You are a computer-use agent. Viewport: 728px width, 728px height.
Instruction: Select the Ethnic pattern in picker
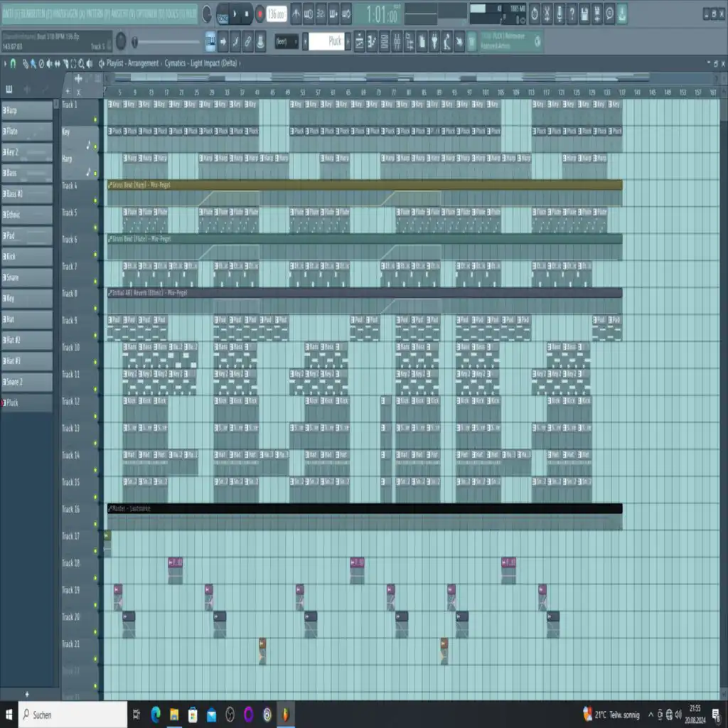coord(27,215)
